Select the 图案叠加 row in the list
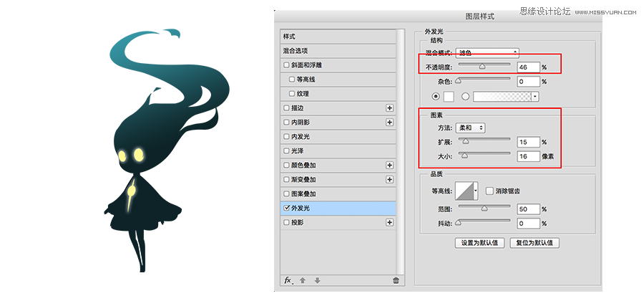Image resolution: width=644 pixels, height=301 pixels. click(338, 193)
